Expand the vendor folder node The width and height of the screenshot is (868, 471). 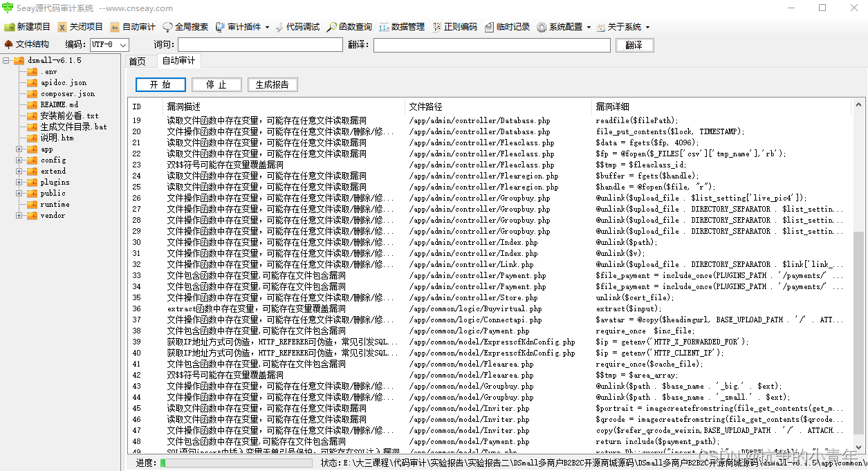[19, 215]
